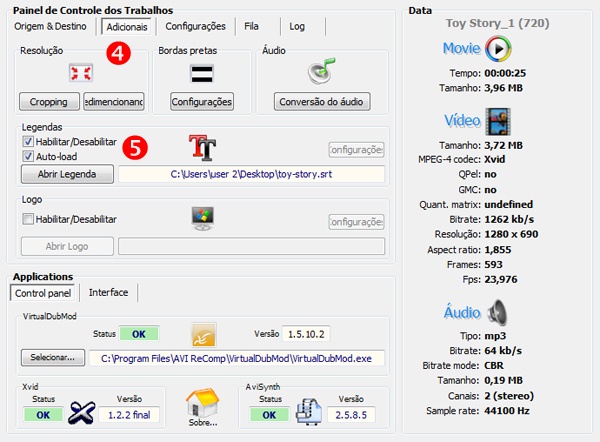Switch to the Interface tab
The width and height of the screenshot is (600, 442).
tap(108, 292)
